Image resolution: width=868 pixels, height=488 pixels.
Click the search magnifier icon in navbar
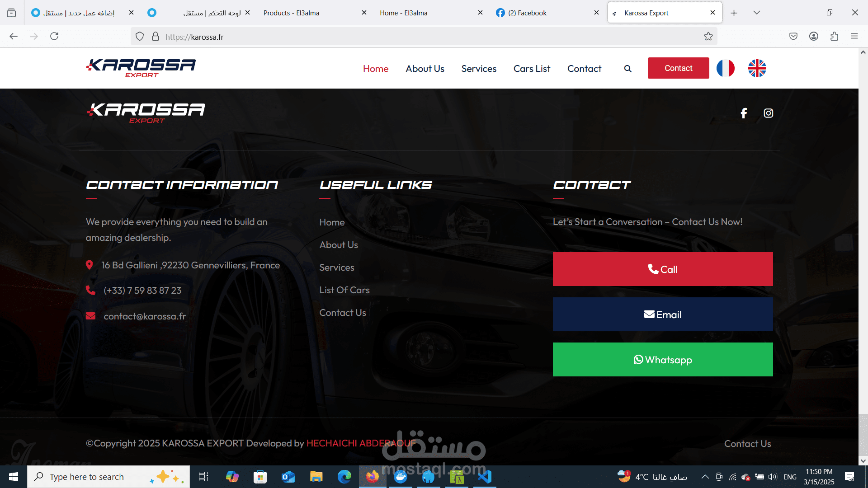pos(627,69)
